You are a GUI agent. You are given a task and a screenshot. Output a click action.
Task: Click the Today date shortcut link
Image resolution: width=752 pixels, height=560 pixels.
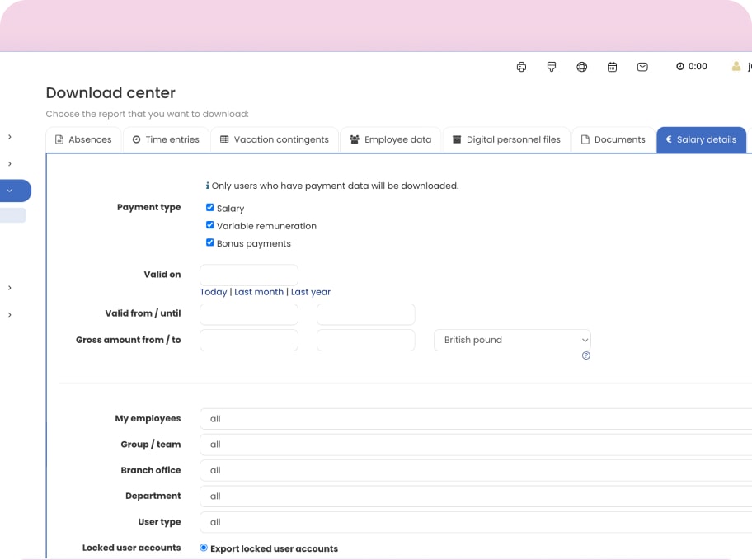click(214, 292)
